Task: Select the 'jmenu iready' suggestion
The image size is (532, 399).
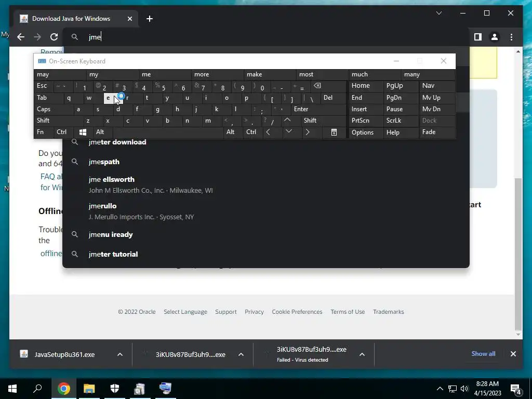Action: [x=266, y=234]
